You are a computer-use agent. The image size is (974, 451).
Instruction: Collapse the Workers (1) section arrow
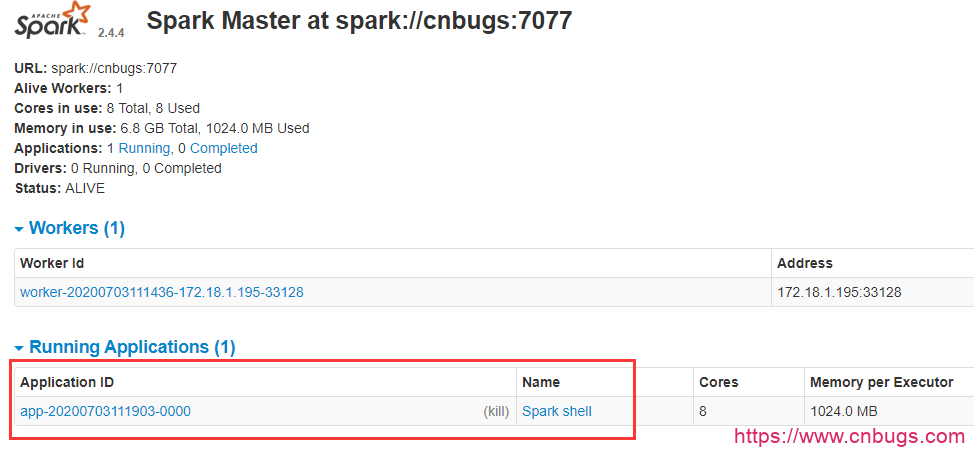click(x=20, y=229)
